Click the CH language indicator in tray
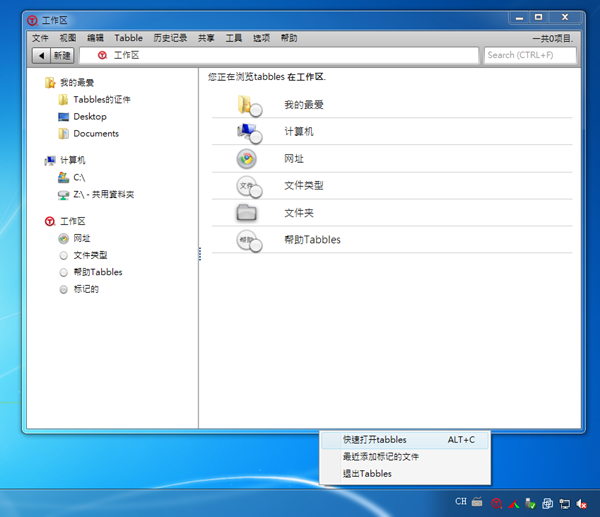The height and width of the screenshot is (517, 600). pyautogui.click(x=461, y=501)
